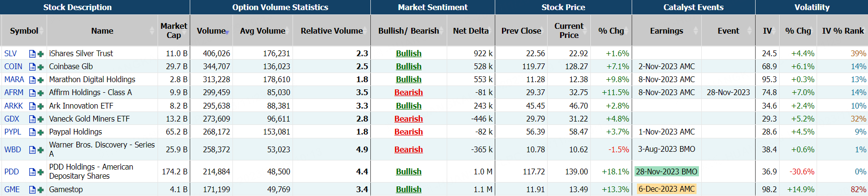Image resolution: width=868 pixels, height=196 pixels.
Task: Add ARKK via its green plus icon
Action: pyautogui.click(x=40, y=106)
